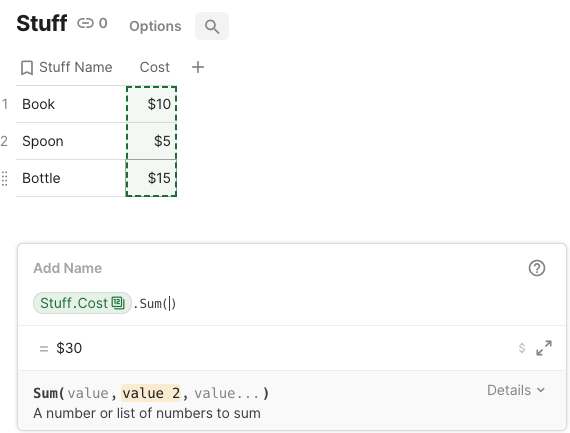Expand the formula editor with arrows icon
570x433 pixels.
[544, 348]
